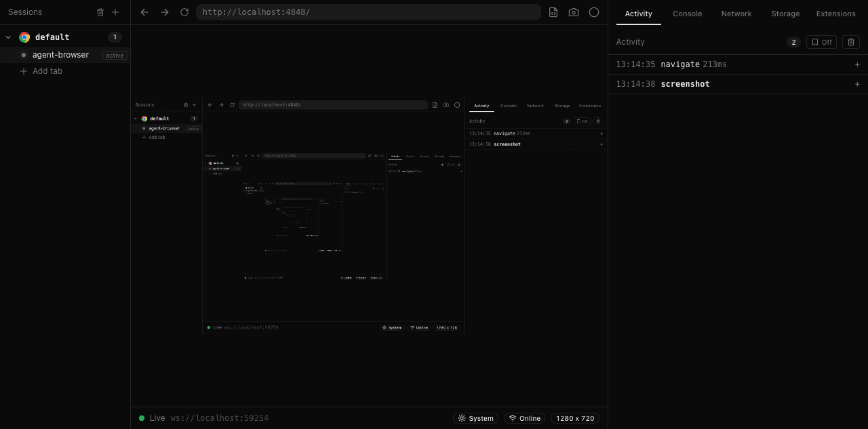Click the forward navigation arrow

click(x=164, y=12)
